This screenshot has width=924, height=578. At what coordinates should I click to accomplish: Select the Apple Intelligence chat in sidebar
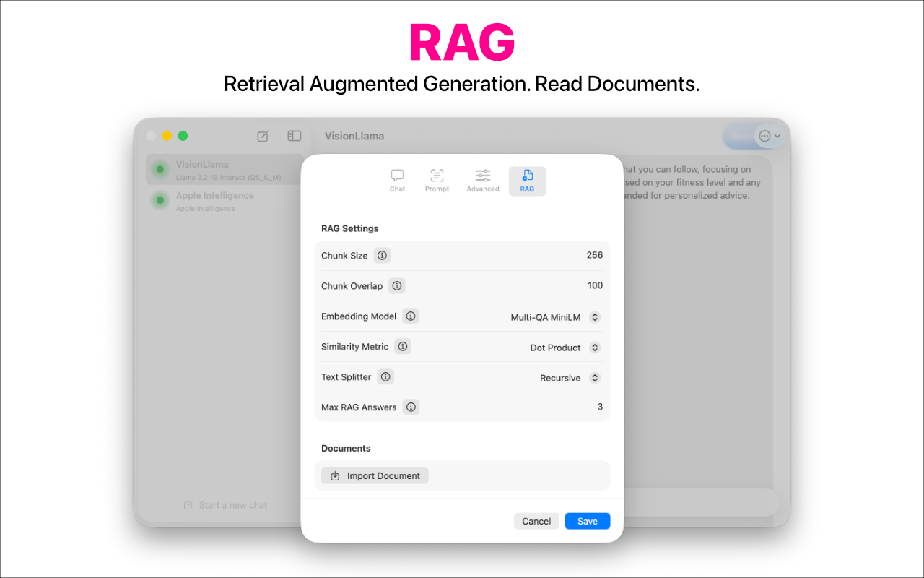tap(225, 201)
